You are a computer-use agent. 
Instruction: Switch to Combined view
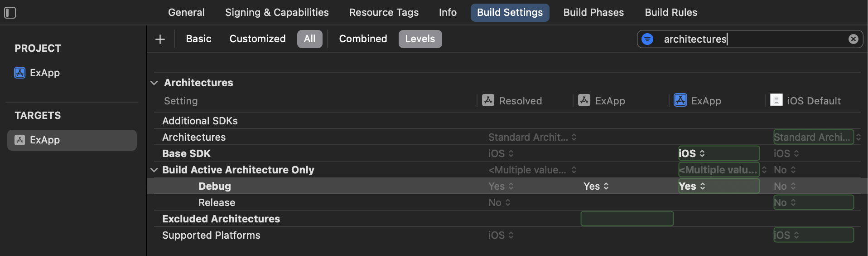coord(363,39)
